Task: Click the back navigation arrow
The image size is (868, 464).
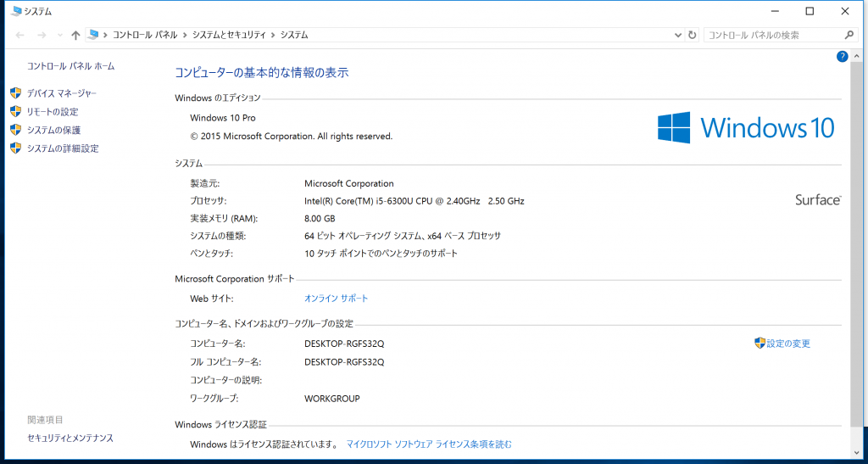Action: tap(20, 35)
